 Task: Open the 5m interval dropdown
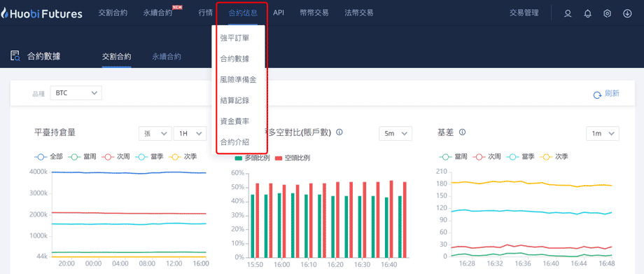(395, 133)
